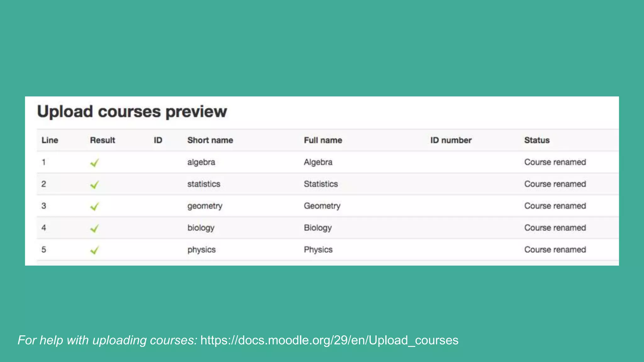Click the Line column header
Image resolution: width=644 pixels, height=362 pixels.
50,140
